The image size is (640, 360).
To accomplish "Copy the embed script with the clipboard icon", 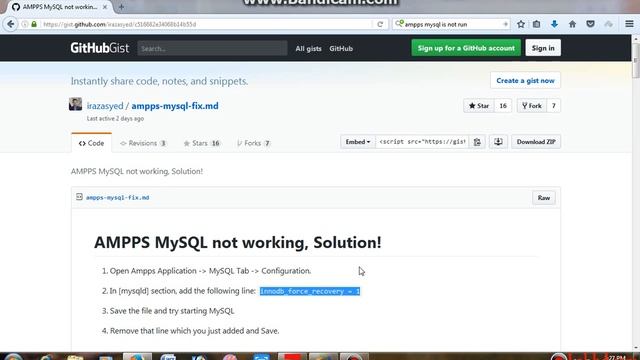I will point(477,142).
